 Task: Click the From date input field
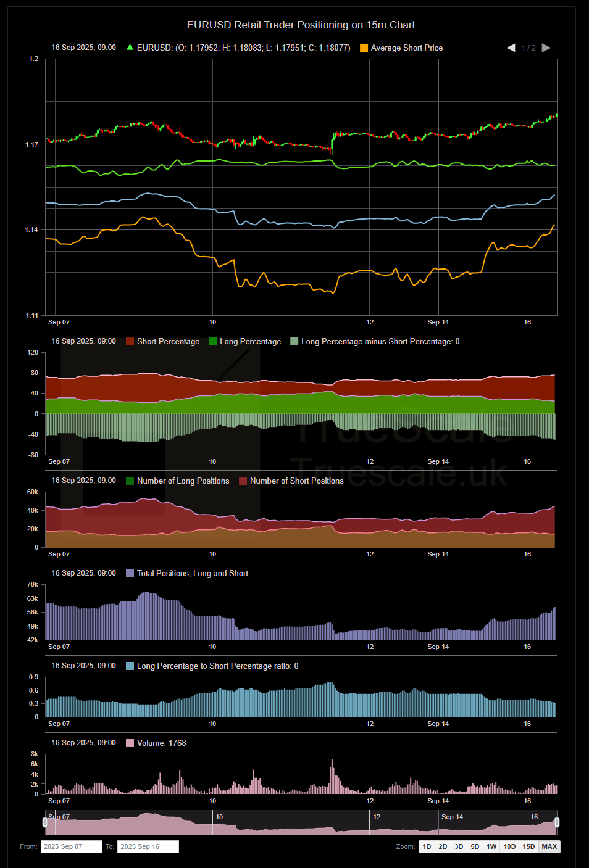71,846
